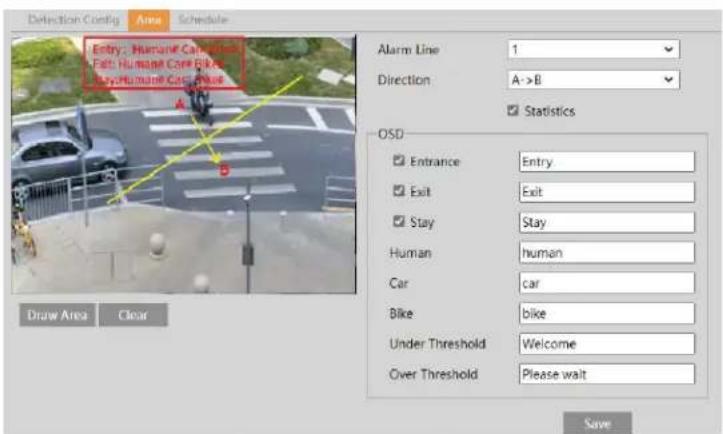Click the Bike label input field
723x434 pixels.
[x=607, y=314]
